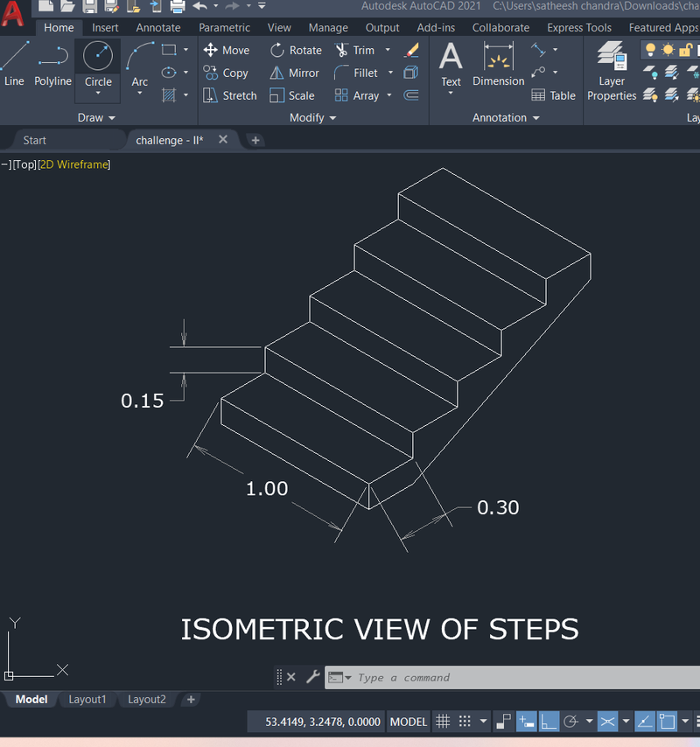Toggle snap mode dots icon
The width and height of the screenshot is (700, 747).
(x=465, y=722)
